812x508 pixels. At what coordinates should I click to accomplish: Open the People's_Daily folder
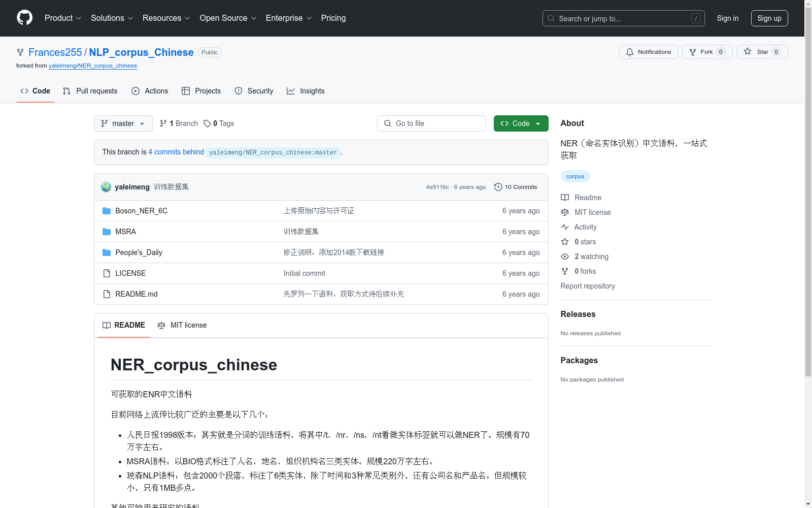click(x=139, y=252)
